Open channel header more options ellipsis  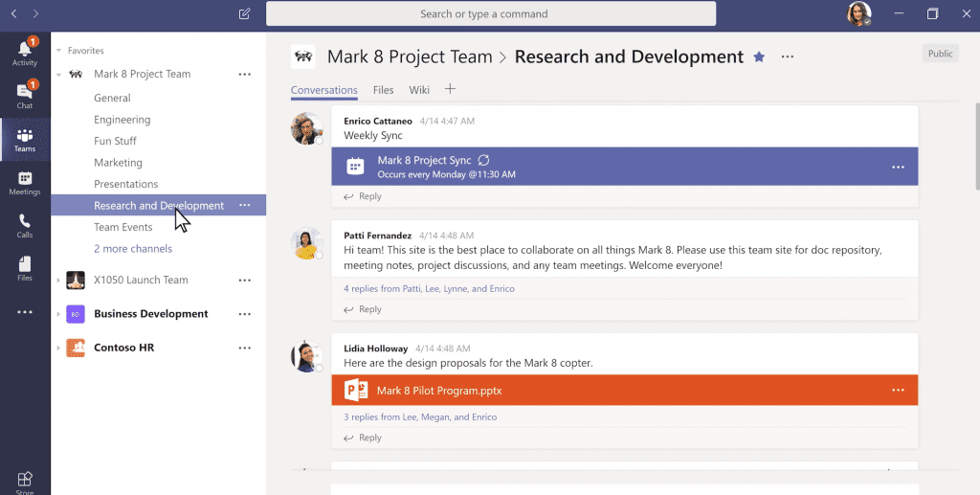pos(788,56)
